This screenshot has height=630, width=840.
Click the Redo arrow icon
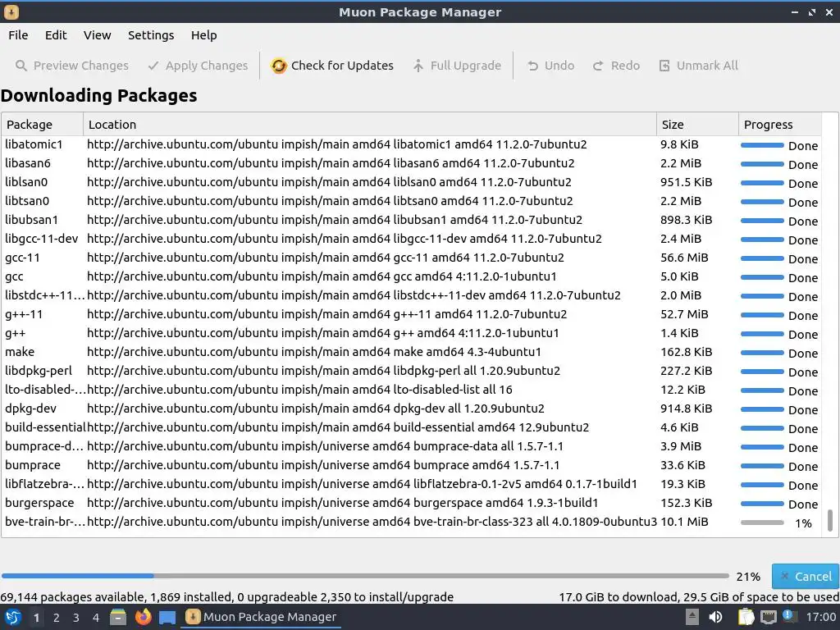[598, 66]
